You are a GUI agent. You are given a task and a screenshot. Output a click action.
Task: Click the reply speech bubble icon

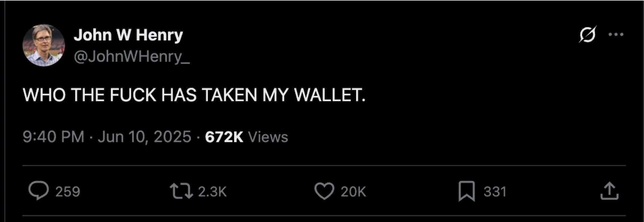39,191
